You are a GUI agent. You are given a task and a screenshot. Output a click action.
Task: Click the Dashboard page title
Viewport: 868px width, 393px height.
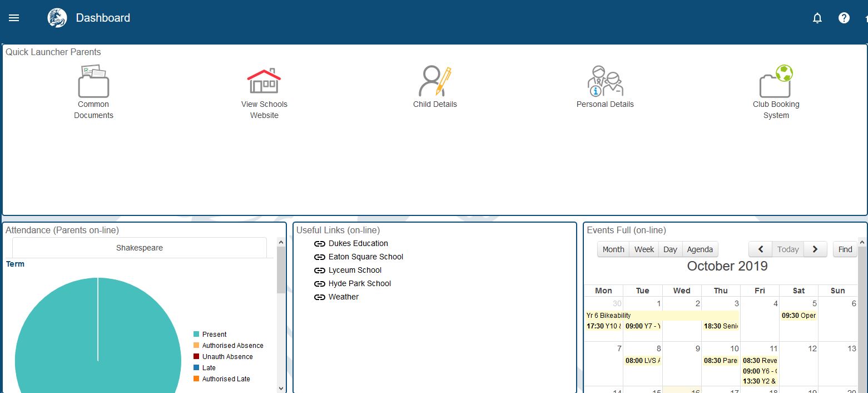point(103,18)
